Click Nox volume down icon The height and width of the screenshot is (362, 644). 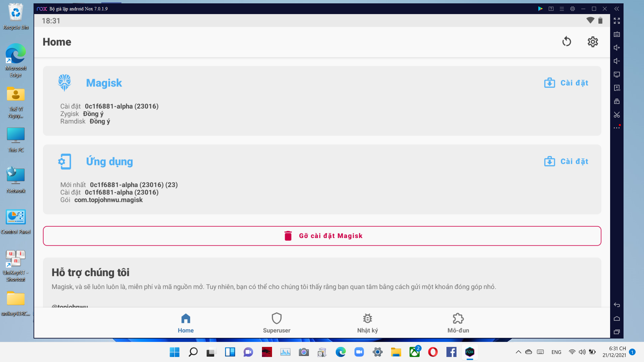tap(617, 61)
